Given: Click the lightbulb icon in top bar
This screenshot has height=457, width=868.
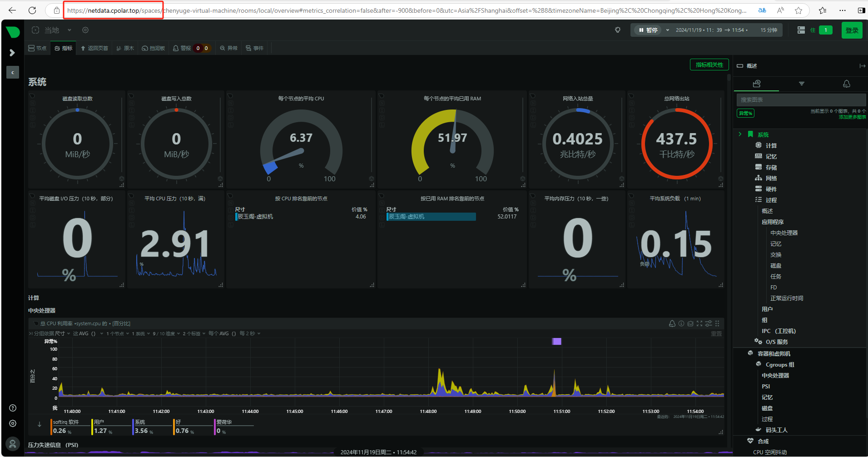Looking at the screenshot, I should tap(618, 30).
